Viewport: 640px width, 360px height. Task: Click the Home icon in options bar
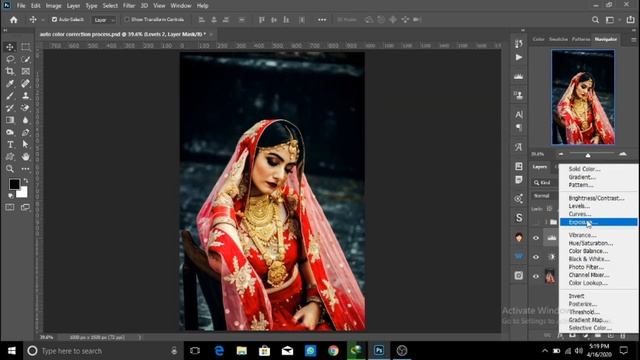click(x=13, y=20)
